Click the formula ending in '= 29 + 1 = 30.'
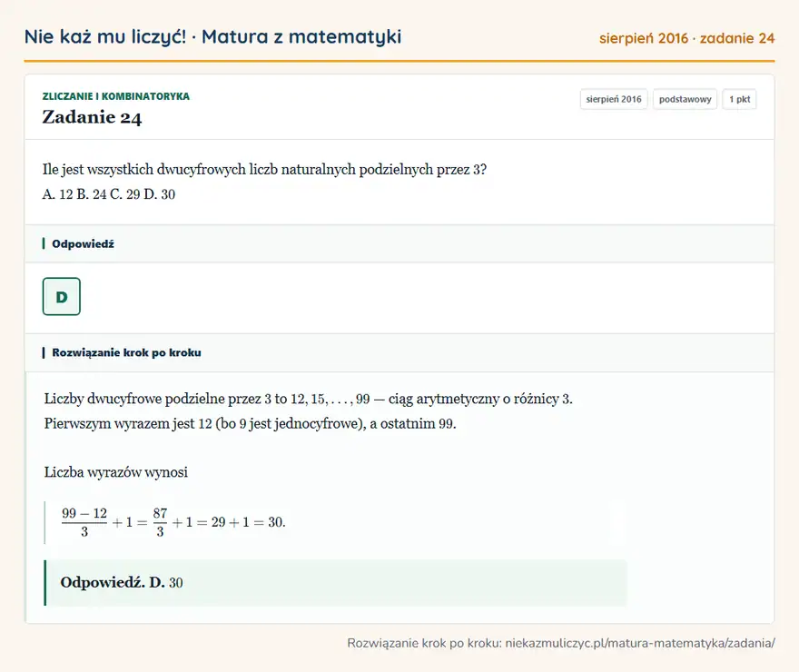 (x=173, y=522)
